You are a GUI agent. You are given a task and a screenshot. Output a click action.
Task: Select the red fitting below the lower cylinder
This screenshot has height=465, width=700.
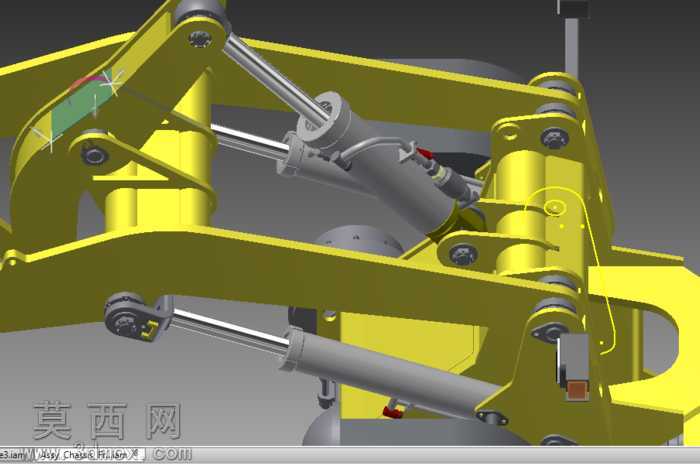click(x=392, y=411)
